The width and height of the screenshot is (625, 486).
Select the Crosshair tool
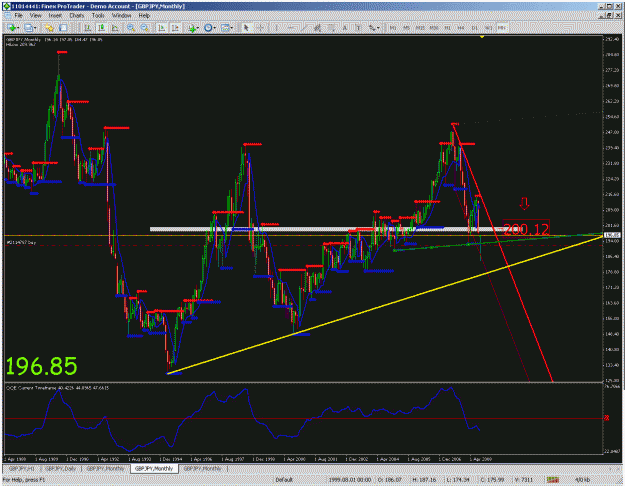(260, 28)
